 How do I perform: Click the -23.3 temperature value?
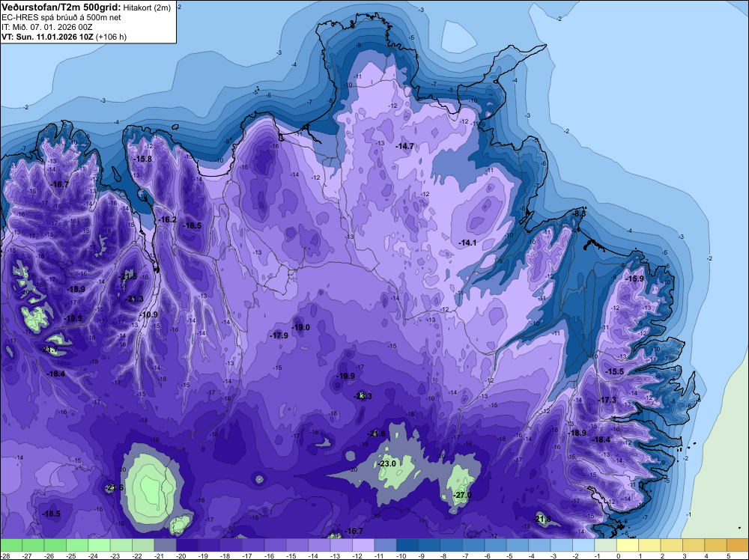[x=363, y=396]
